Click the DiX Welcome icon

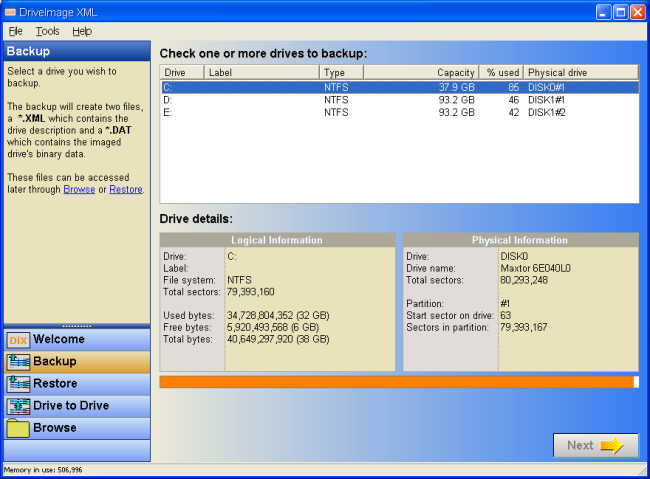18,340
